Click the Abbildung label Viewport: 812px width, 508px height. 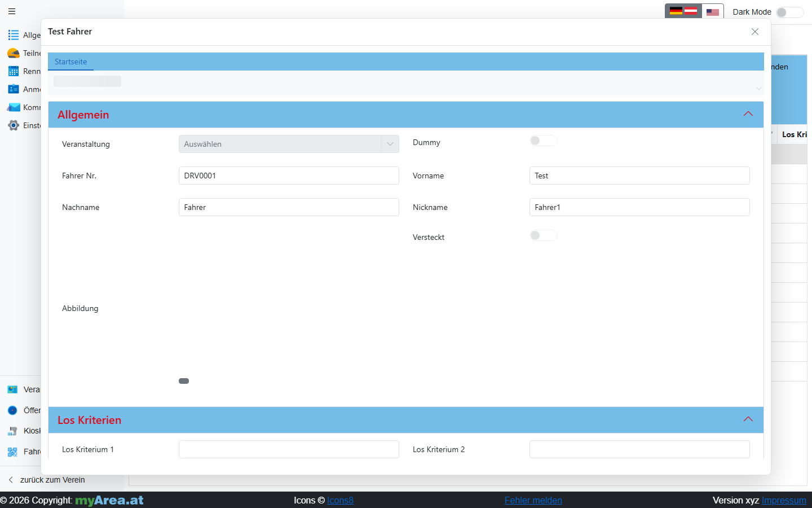tap(80, 308)
